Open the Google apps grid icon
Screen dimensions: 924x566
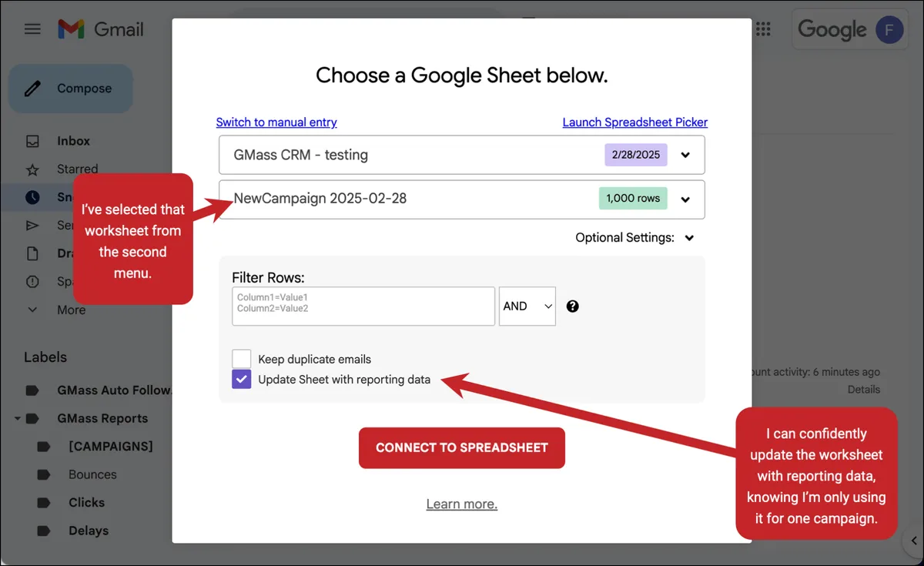763,29
